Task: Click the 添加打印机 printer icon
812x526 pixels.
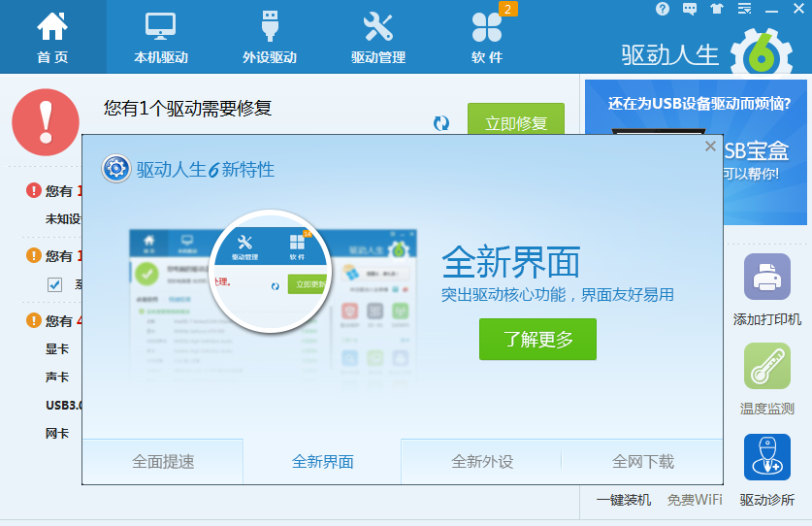Action: [767, 277]
